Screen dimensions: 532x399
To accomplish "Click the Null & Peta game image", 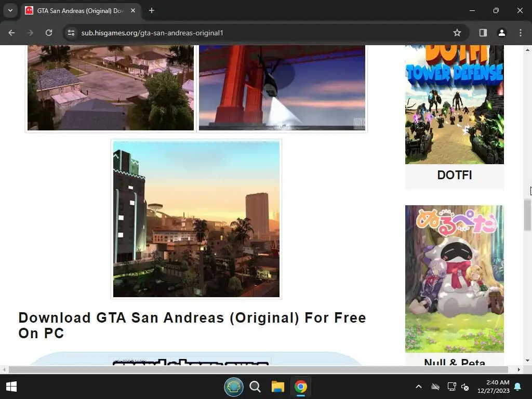I will [454, 279].
